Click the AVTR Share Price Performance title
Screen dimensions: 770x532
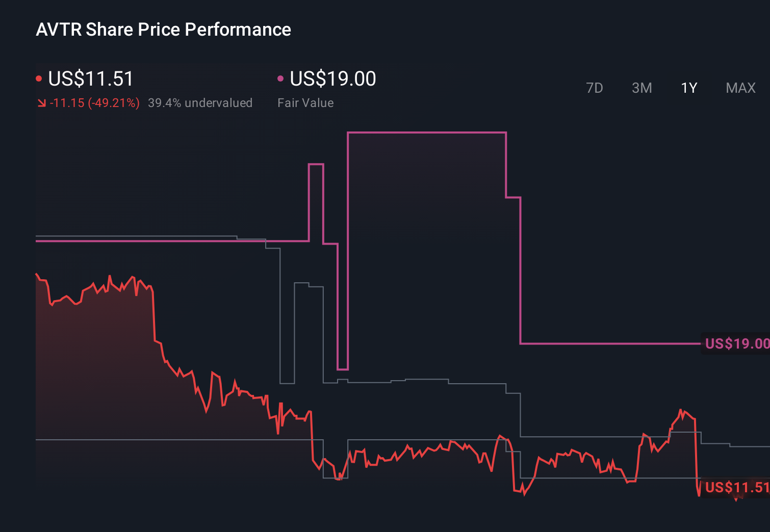[163, 30]
